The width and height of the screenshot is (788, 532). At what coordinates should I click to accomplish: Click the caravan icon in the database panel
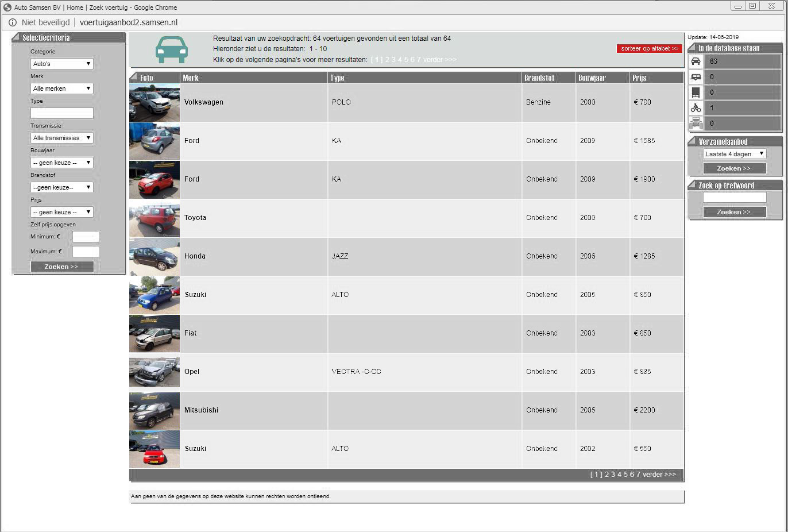tap(696, 77)
